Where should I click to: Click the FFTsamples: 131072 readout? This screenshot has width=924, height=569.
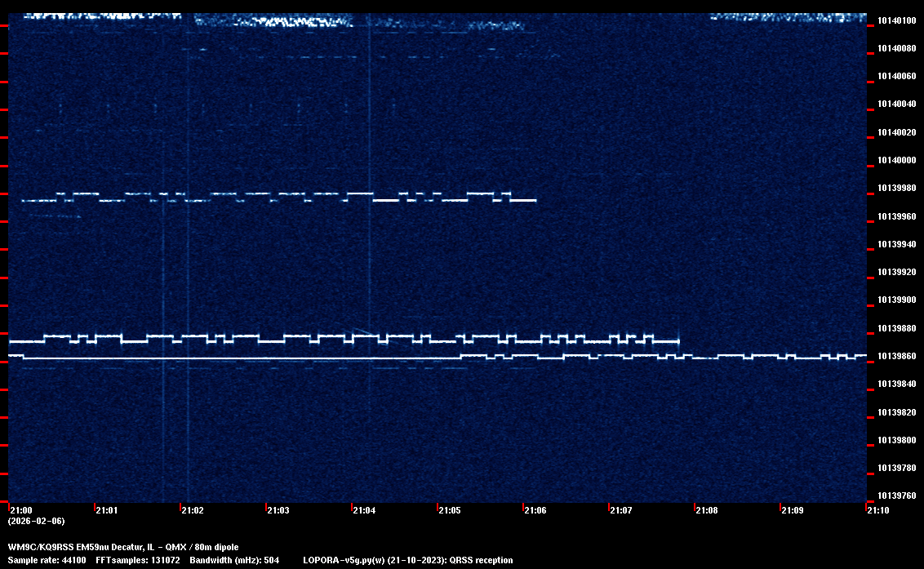point(137,560)
